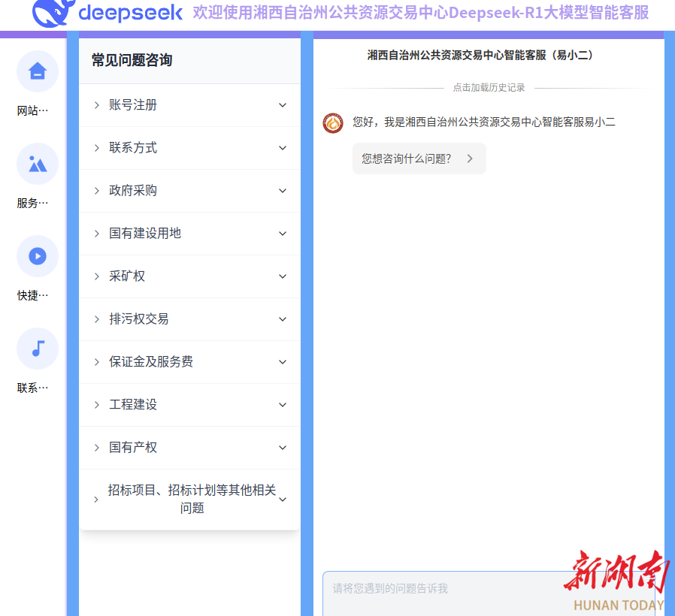The image size is (675, 616).
Task: Expand 国有产权 with its down chevron
Action: [x=283, y=448]
